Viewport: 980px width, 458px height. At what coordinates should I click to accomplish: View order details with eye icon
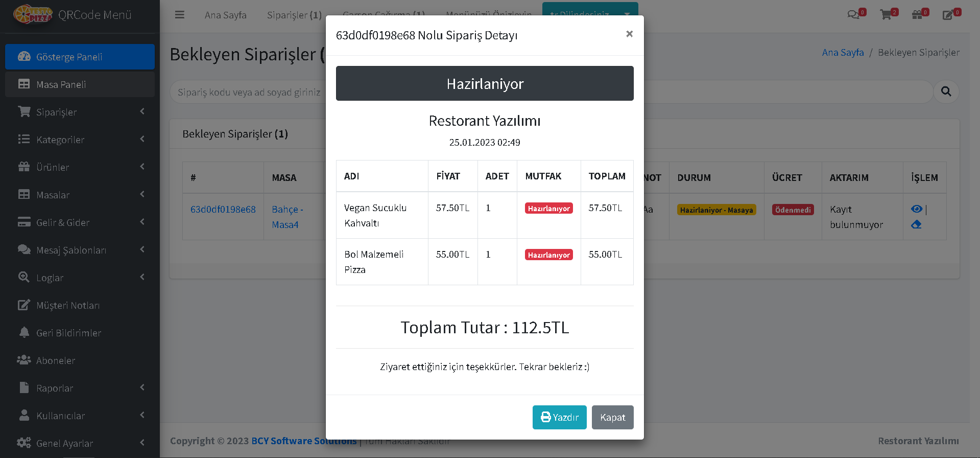(917, 209)
